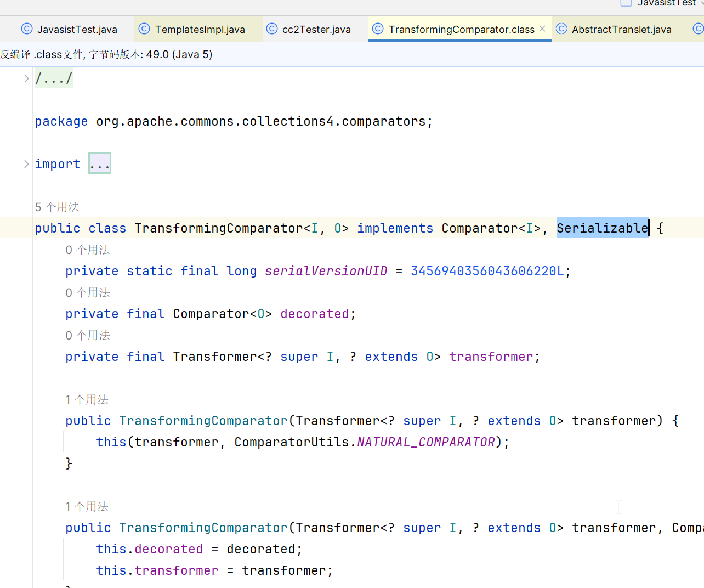Click the serialVersionUID field name
704x588 pixels.
click(326, 271)
